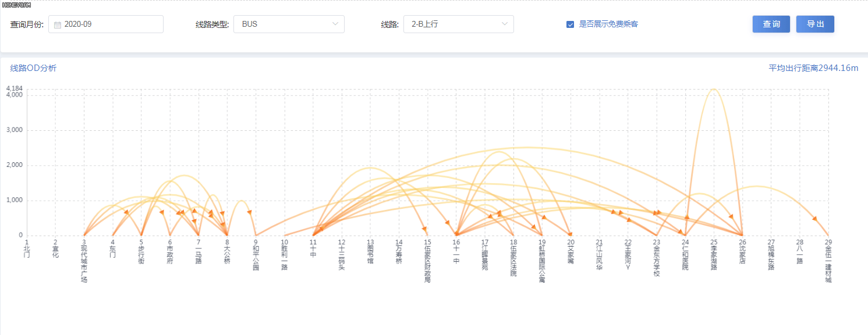The image size is (868, 335).
Task: Click the 线路类型 label
Action: [x=212, y=24]
